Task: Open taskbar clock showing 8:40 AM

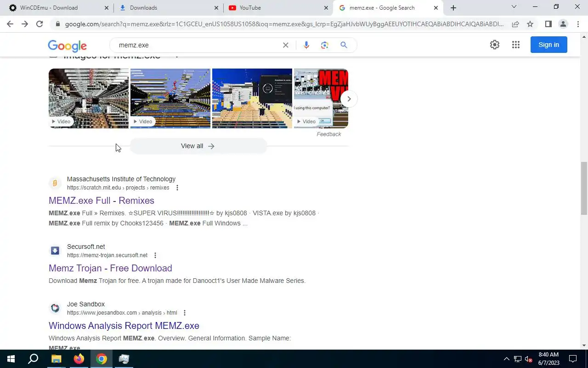Action: click(x=549, y=359)
